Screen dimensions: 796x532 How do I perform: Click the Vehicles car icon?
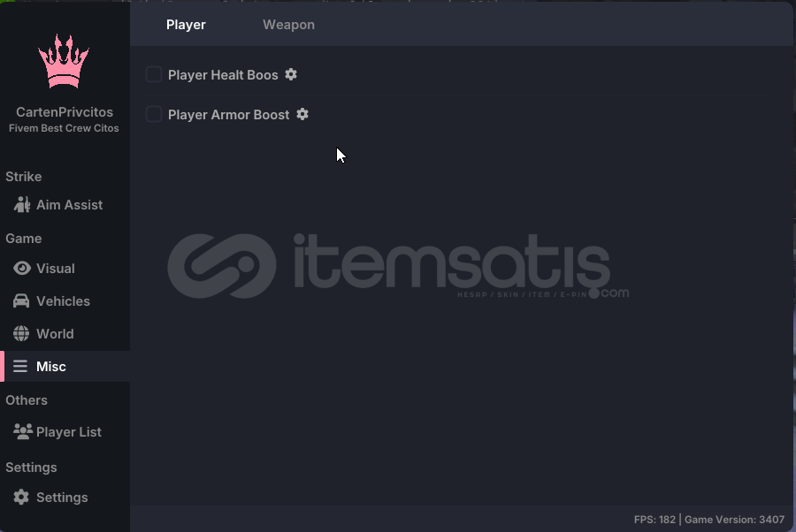coord(21,300)
